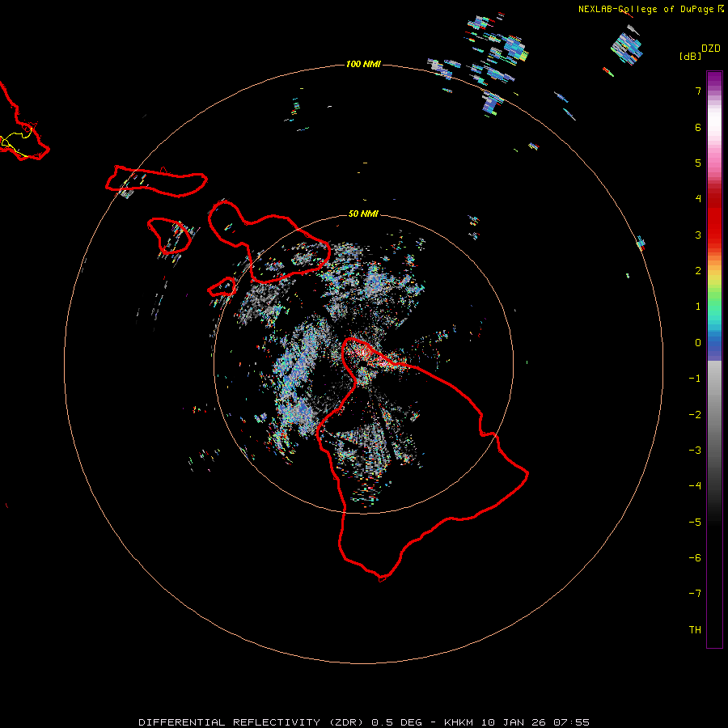Click the 0 value on the color scale
This screenshot has height=728, width=728.
click(698, 343)
